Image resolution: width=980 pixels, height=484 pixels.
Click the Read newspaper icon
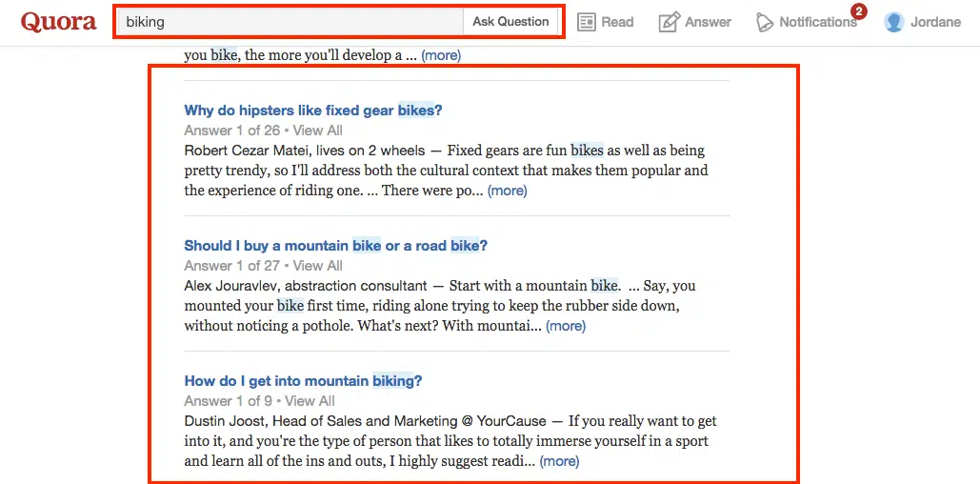[587, 22]
